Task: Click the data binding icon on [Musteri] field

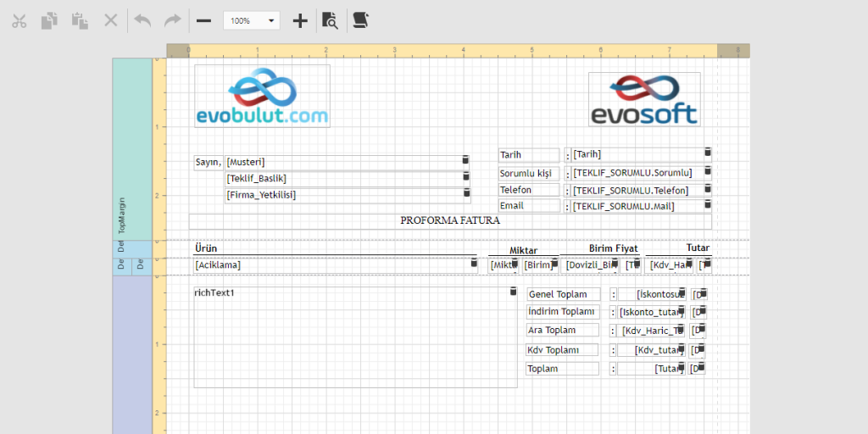Action: click(465, 160)
